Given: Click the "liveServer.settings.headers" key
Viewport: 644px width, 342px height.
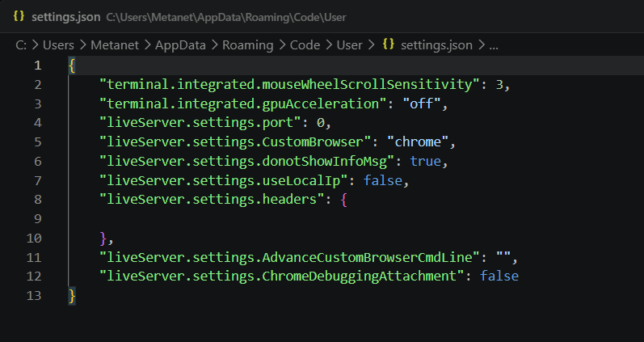Looking at the screenshot, I should [x=213, y=200].
